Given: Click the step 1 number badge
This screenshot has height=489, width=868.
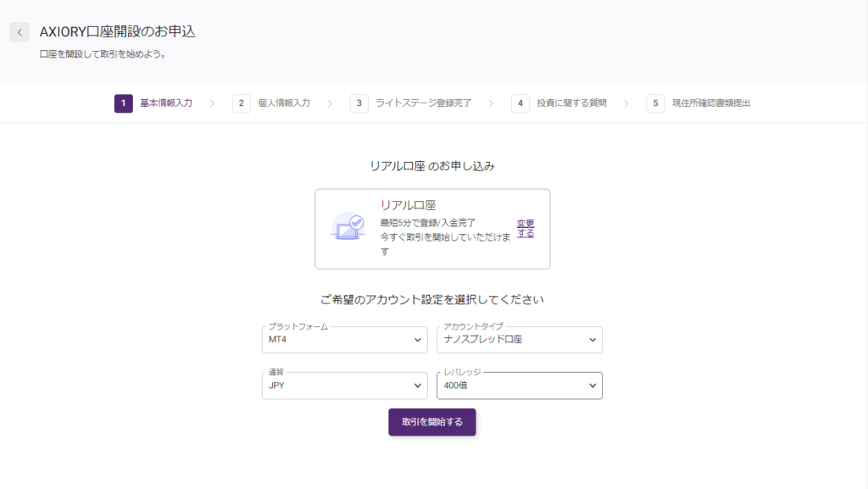Looking at the screenshot, I should [124, 103].
